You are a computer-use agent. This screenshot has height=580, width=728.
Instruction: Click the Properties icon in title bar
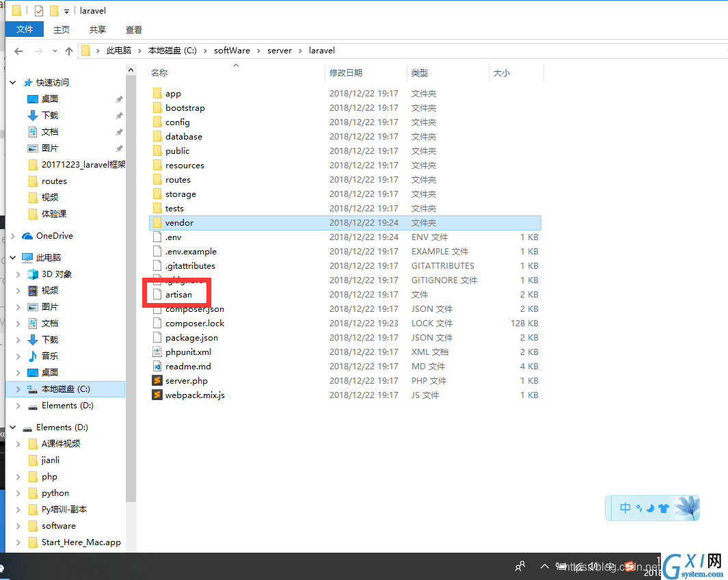39,11
